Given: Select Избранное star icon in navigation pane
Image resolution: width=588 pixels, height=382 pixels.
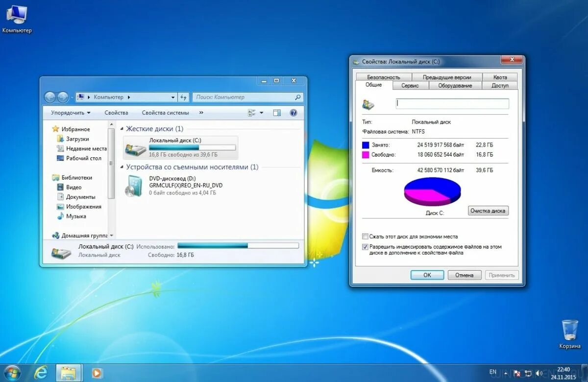Looking at the screenshot, I should [55, 129].
